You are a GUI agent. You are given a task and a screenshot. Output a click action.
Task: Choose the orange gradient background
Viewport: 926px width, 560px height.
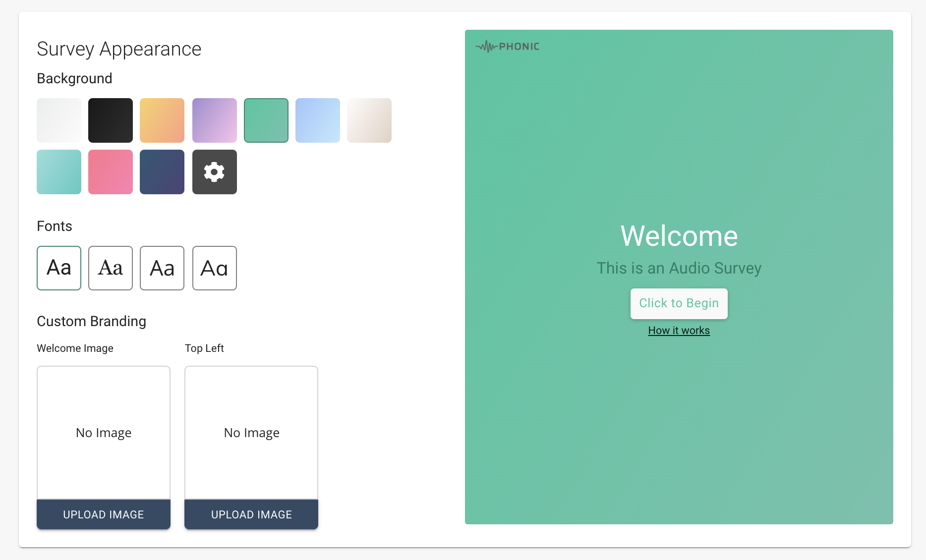tap(162, 120)
